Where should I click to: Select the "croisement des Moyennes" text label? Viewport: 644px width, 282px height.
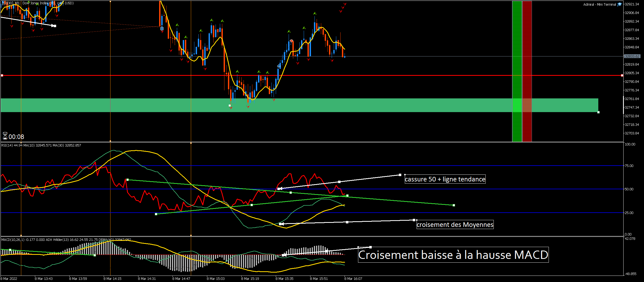pyautogui.click(x=455, y=224)
